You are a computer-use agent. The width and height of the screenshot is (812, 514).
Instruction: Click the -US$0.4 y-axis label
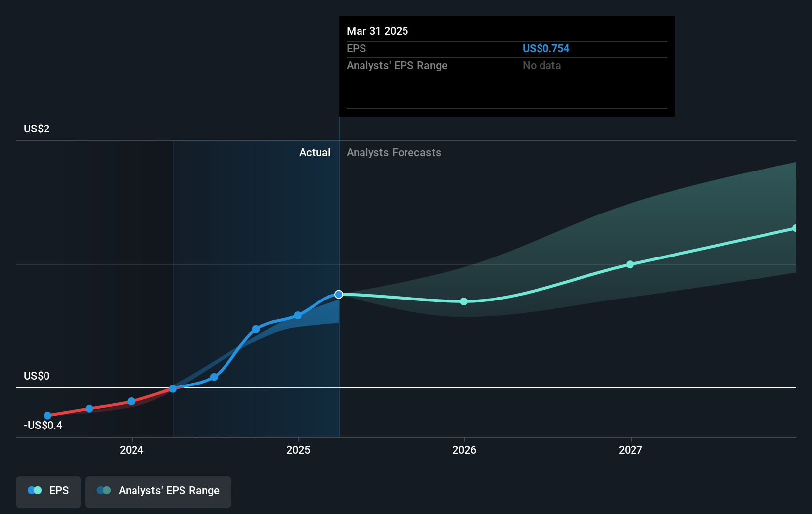(x=43, y=425)
